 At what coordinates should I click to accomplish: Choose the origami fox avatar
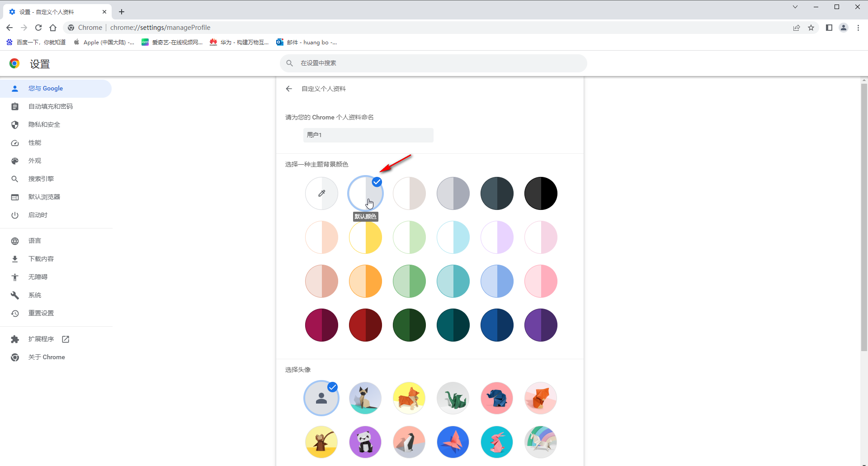[x=541, y=398]
